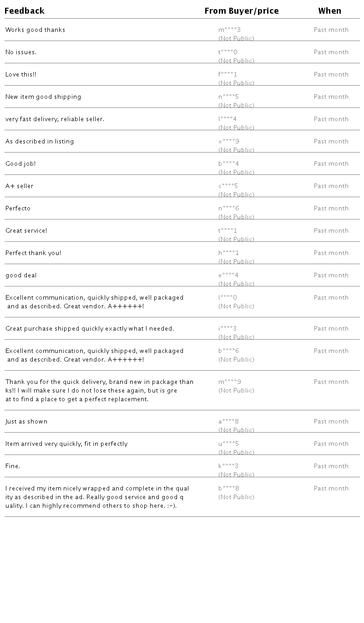Select buyer t****0's username
This screenshot has width=364, height=623.
pos(227,52)
